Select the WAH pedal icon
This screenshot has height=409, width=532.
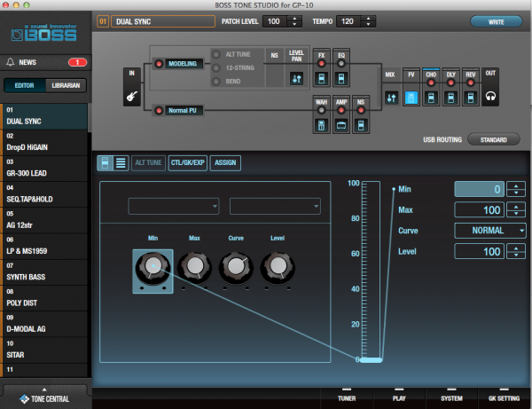tap(321, 127)
